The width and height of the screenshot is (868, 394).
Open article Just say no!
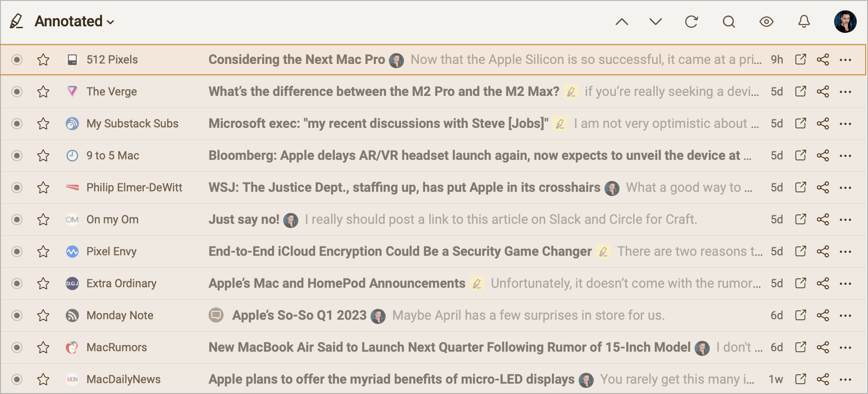(244, 219)
